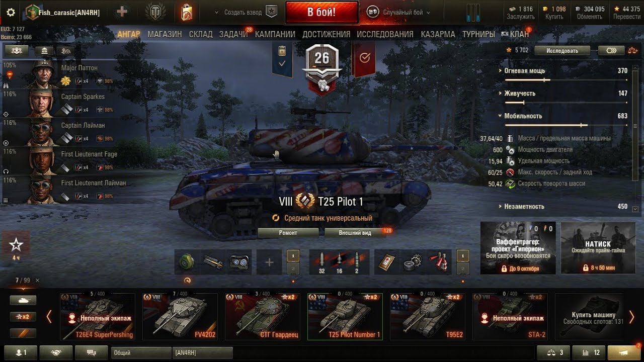Start battle with В бой! button
Screen dimensions: 644x362
click(x=321, y=12)
